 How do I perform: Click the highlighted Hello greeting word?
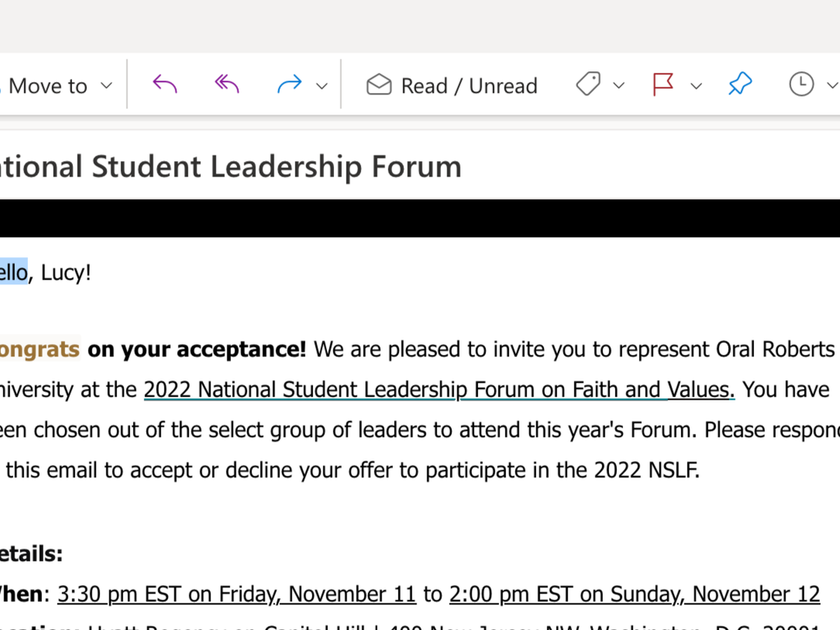[13, 272]
